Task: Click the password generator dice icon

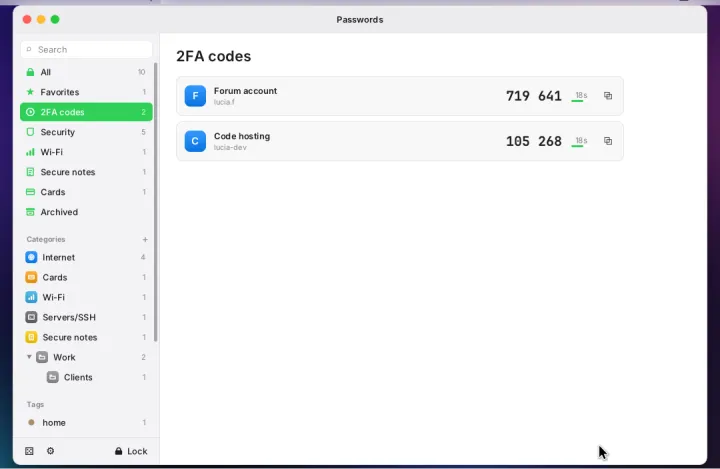Action: [x=29, y=451]
